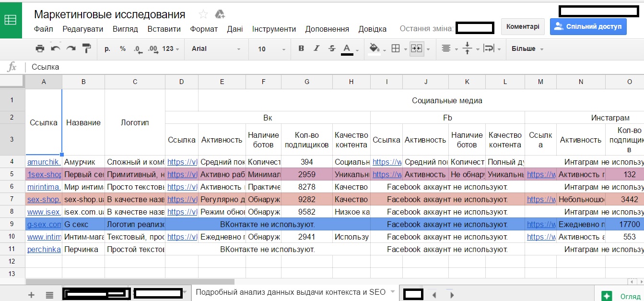The height and width of the screenshot is (301, 644).
Task: Click the document title text
Action: tap(110, 14)
